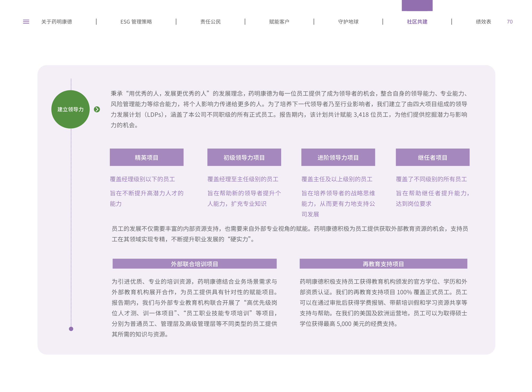Click the 再教育支持项目 banner
This screenshot has height=392, width=532.
pos(383,264)
